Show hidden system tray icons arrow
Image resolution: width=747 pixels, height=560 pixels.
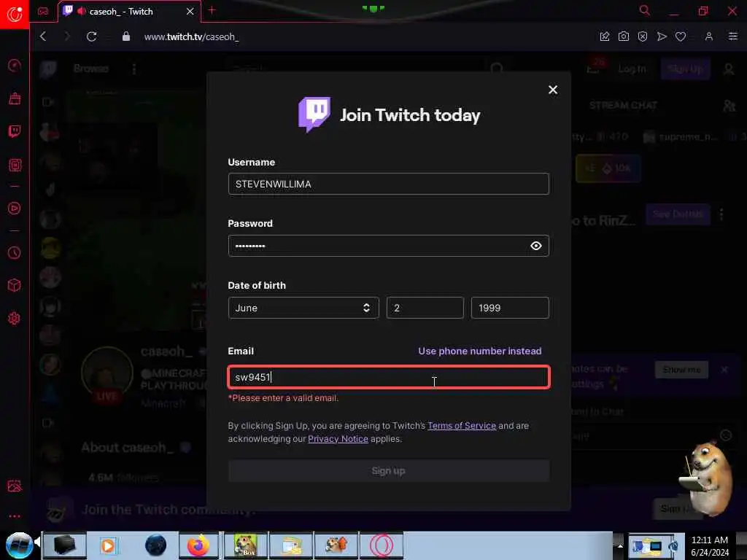click(x=620, y=546)
